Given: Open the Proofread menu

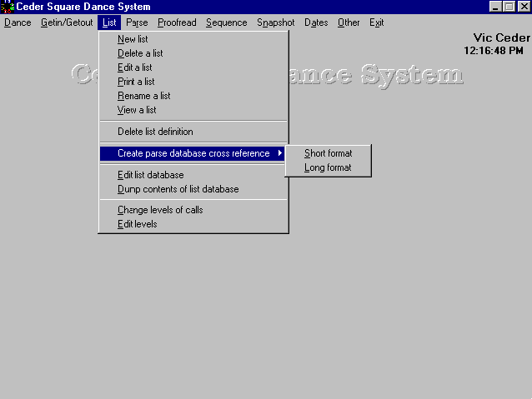Looking at the screenshot, I should 177,22.
